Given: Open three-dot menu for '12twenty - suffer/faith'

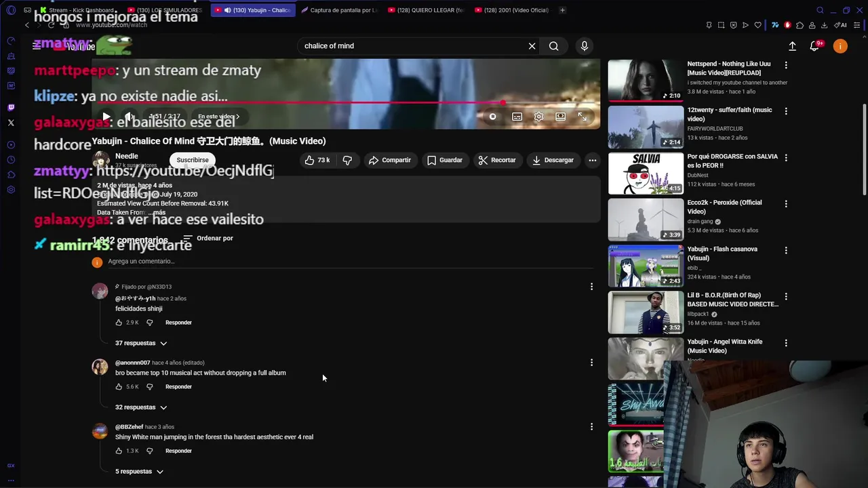Looking at the screenshot, I should 786,111.
